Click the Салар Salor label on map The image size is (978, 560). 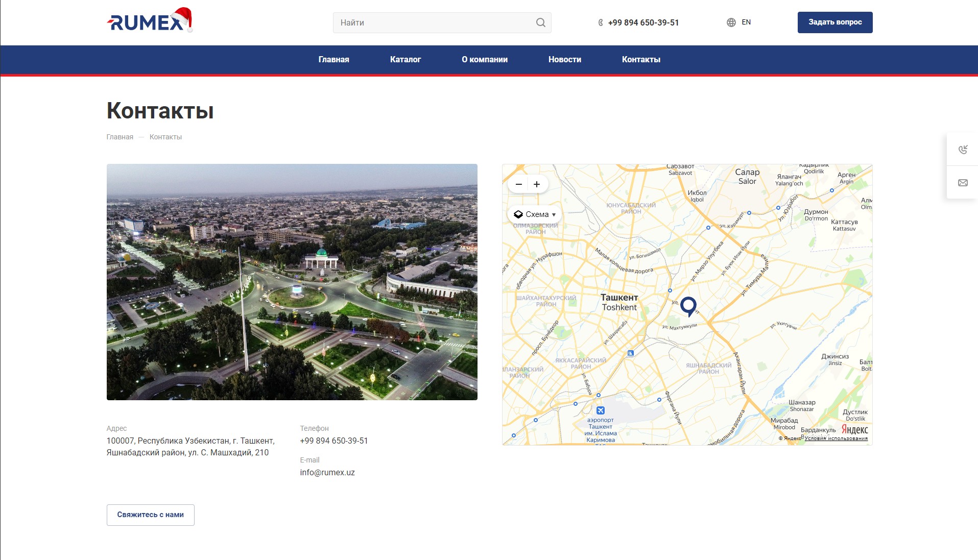click(747, 177)
